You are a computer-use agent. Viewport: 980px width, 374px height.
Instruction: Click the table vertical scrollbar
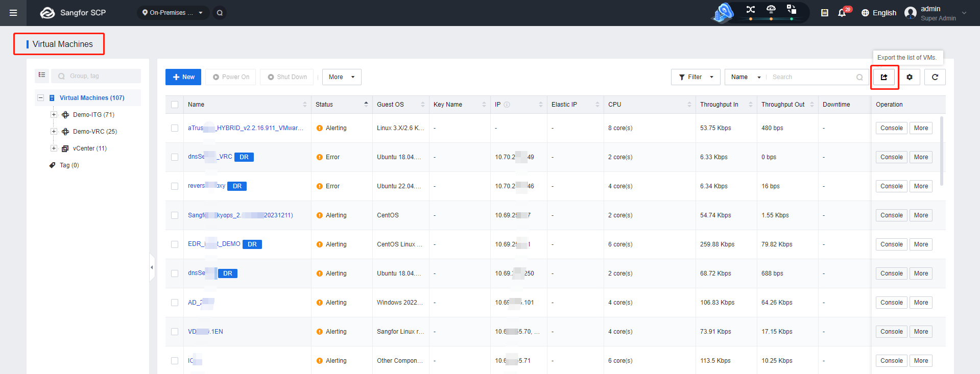pyautogui.click(x=942, y=151)
